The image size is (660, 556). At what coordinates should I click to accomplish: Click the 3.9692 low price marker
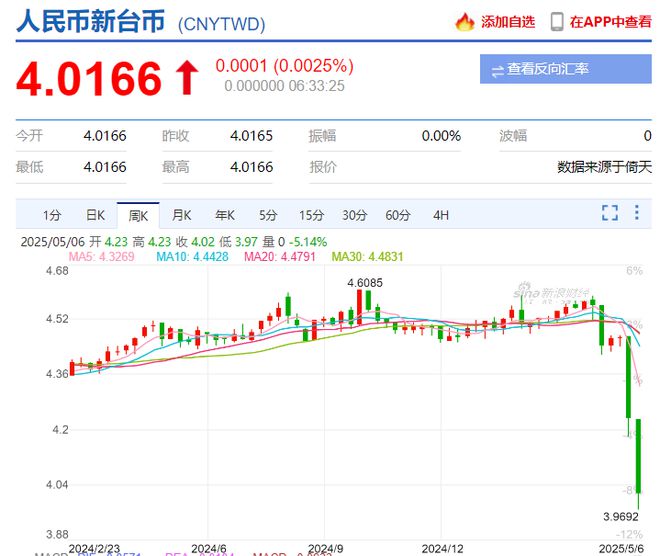click(621, 517)
